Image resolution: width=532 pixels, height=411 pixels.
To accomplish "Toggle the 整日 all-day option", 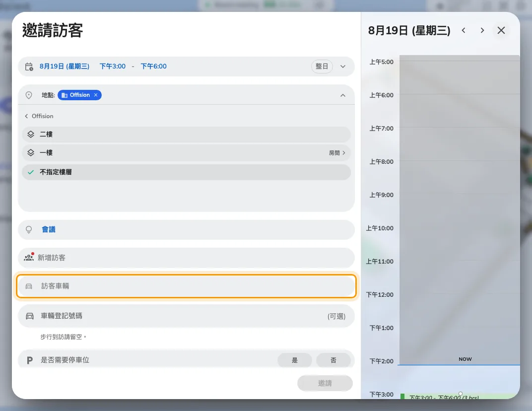I will (x=322, y=66).
